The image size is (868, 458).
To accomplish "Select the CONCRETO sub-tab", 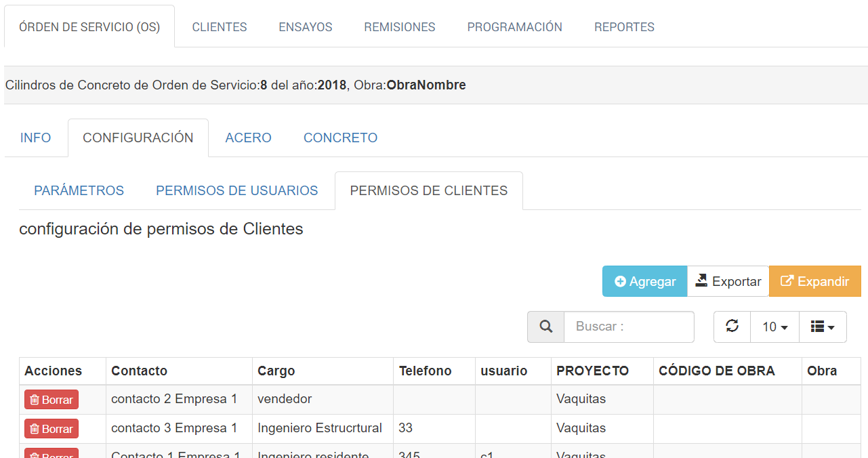I will (340, 138).
